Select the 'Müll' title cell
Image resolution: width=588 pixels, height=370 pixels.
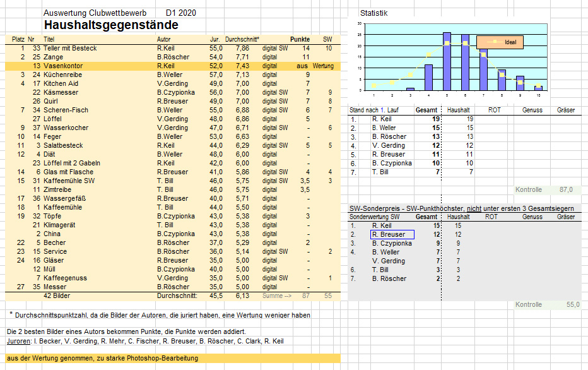49,269
